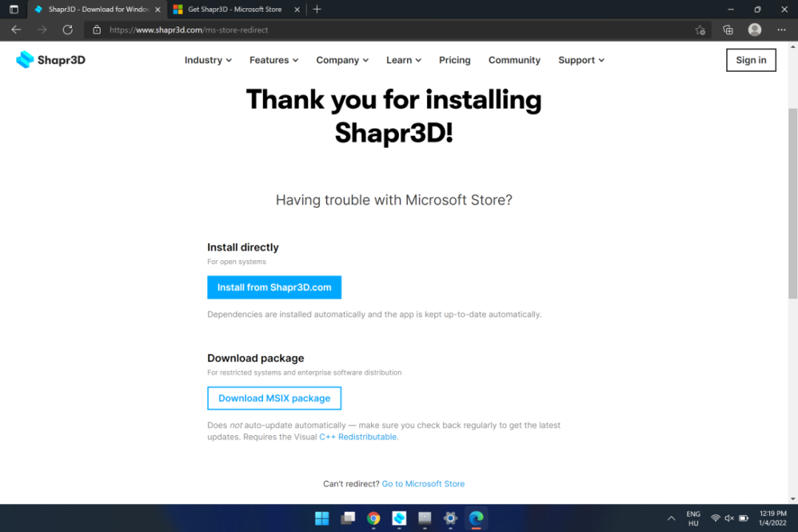
Task: Click the browser back arrow
Action: point(16,30)
